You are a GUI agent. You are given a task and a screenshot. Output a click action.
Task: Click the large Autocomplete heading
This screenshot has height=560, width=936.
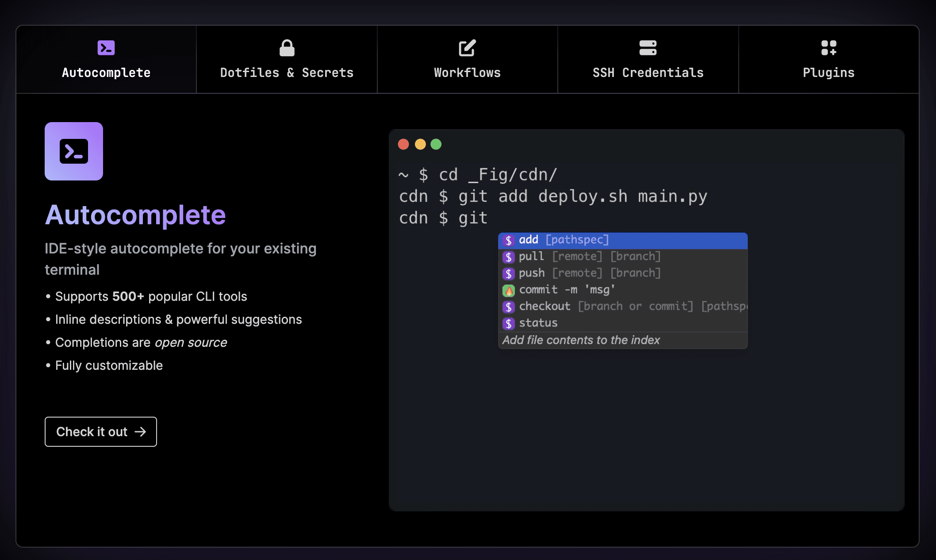tap(135, 215)
